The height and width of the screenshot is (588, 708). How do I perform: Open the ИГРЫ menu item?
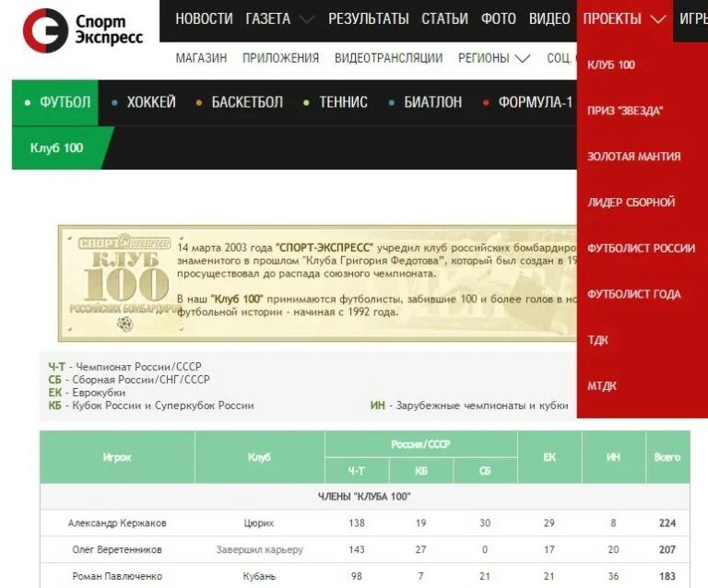693,19
